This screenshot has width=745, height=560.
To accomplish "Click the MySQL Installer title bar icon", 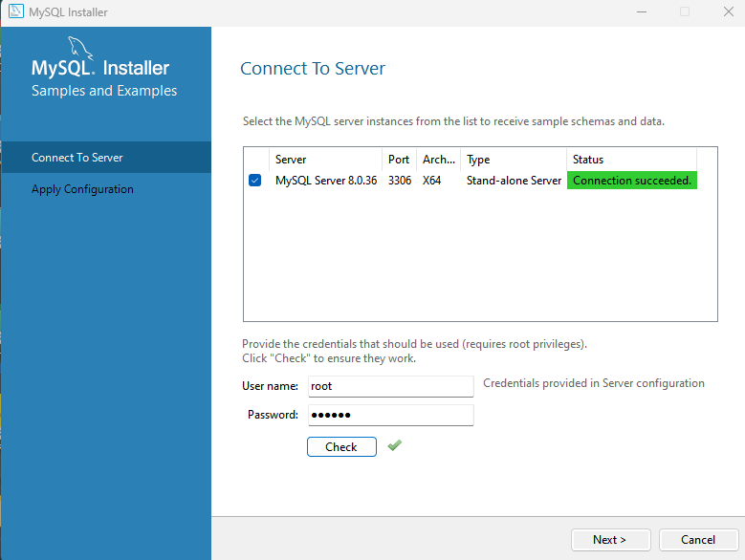I will (x=15, y=11).
